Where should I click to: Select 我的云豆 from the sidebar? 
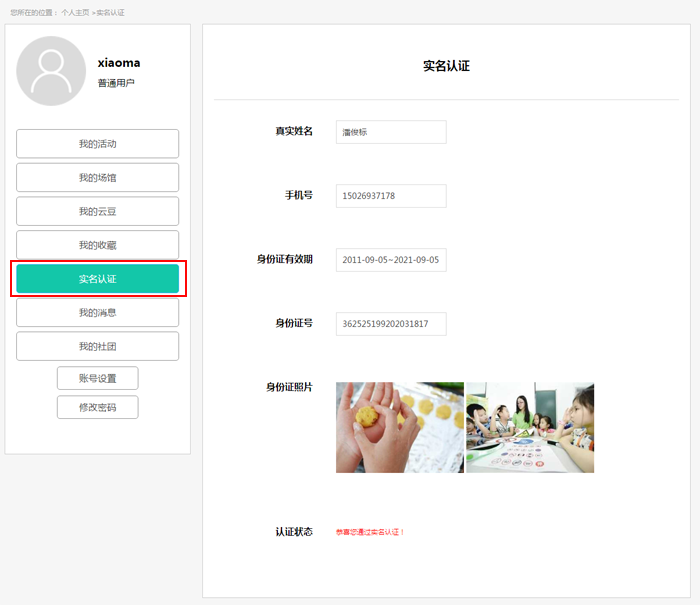coord(97,212)
